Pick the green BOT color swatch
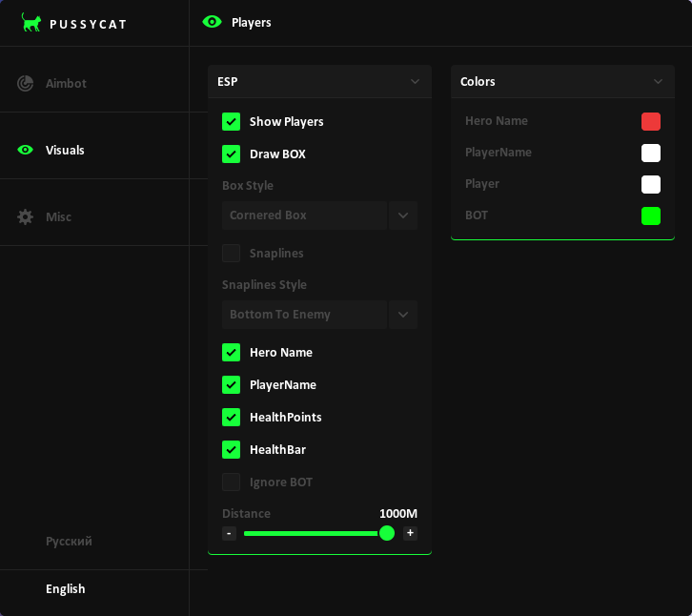 651,216
